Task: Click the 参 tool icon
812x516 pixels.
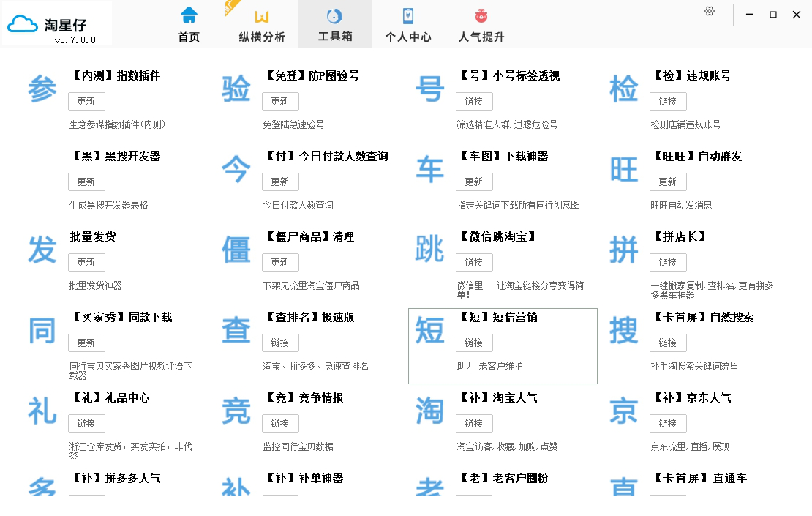Action: click(42, 89)
